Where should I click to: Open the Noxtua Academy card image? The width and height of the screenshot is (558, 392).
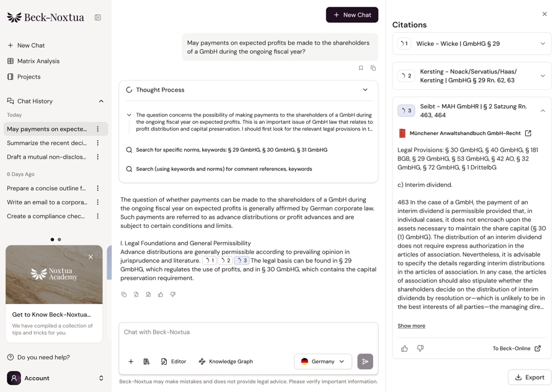(x=54, y=274)
